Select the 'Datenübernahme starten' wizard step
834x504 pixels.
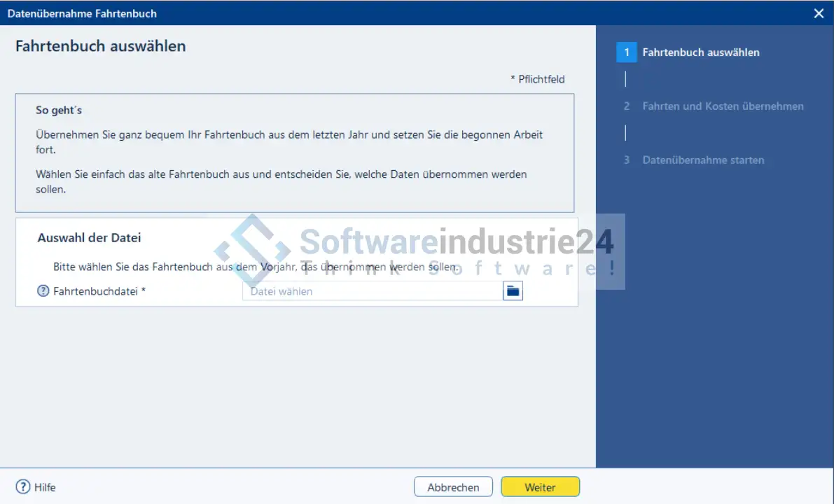click(703, 160)
